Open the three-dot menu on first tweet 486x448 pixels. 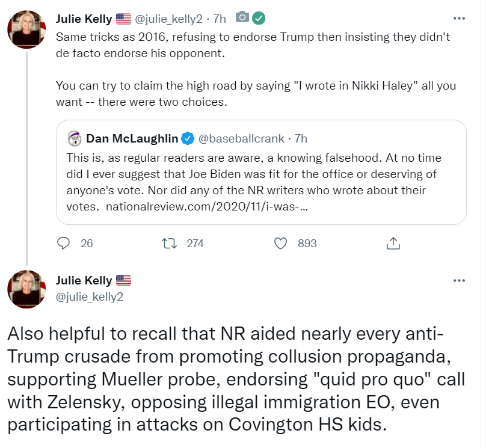[459, 19]
